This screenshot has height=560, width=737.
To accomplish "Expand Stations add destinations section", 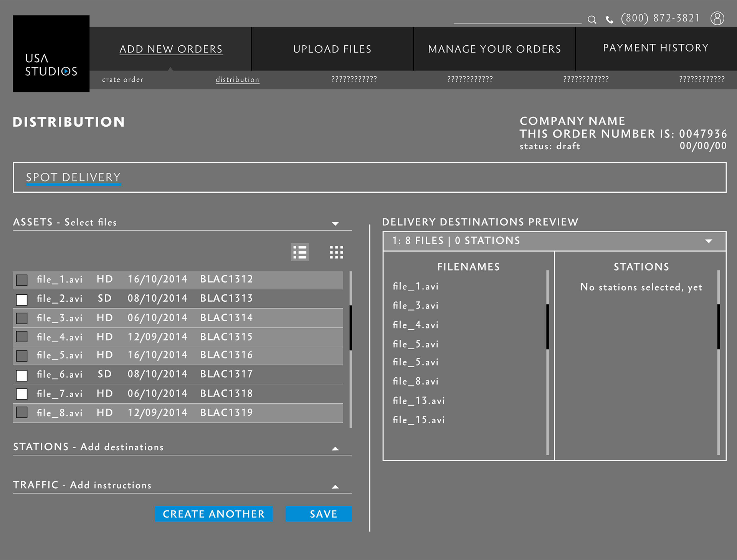I will pyautogui.click(x=335, y=448).
